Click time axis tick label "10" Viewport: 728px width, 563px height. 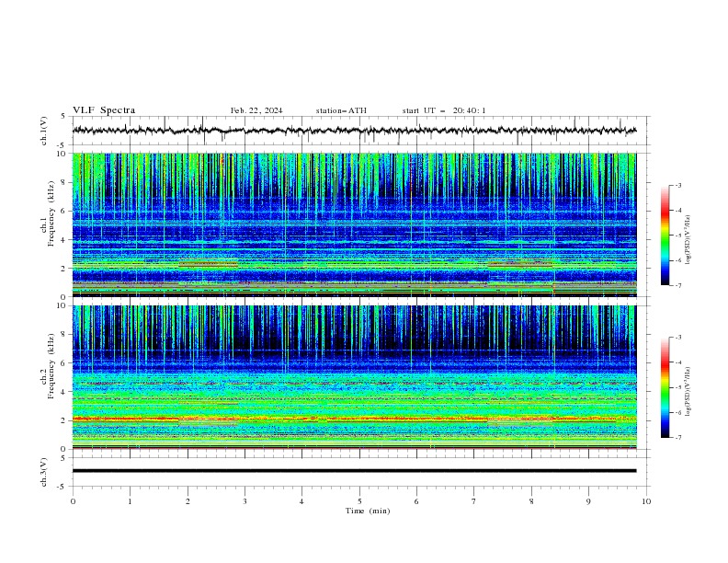646,501
